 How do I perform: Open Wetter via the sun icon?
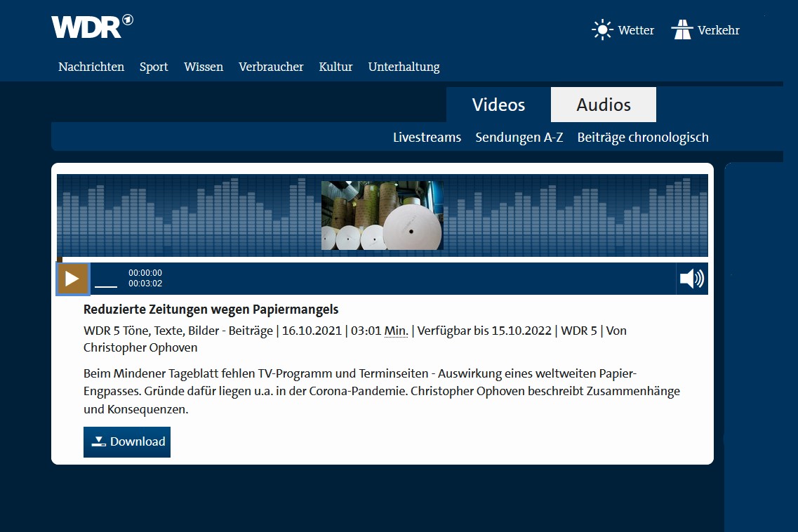pyautogui.click(x=602, y=30)
